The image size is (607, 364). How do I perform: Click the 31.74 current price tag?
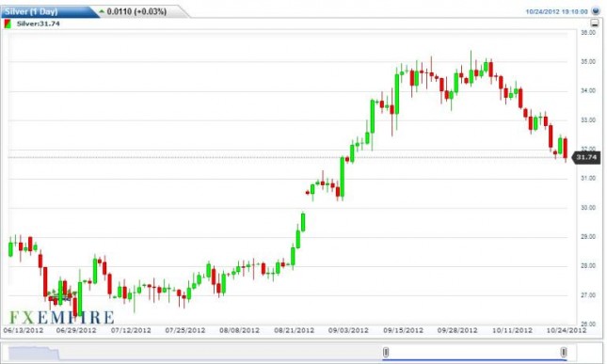pyautogui.click(x=586, y=157)
